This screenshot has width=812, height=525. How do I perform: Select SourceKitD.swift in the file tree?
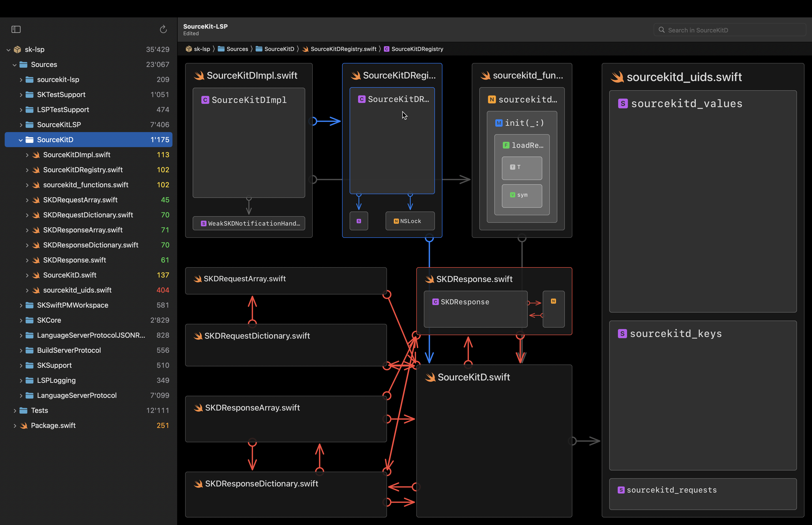(x=89, y=275)
